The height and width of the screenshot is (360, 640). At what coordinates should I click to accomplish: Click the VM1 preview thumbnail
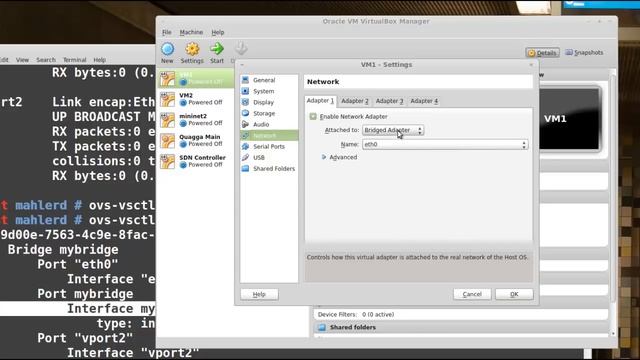click(570, 119)
